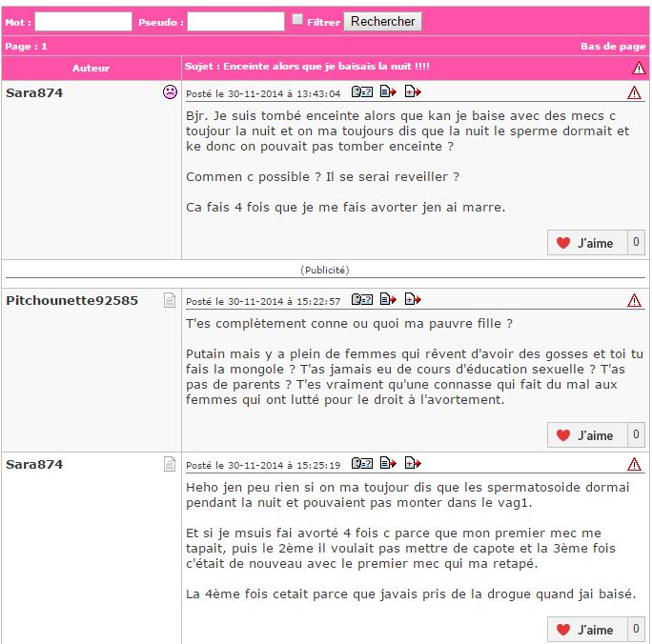
Task: Jump to Bas de page link
Action: point(613,46)
